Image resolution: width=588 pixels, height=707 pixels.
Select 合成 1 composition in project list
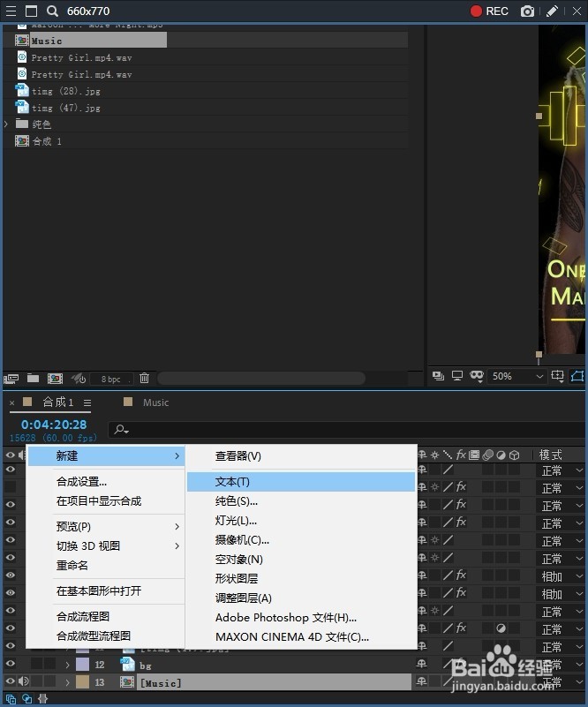point(47,141)
